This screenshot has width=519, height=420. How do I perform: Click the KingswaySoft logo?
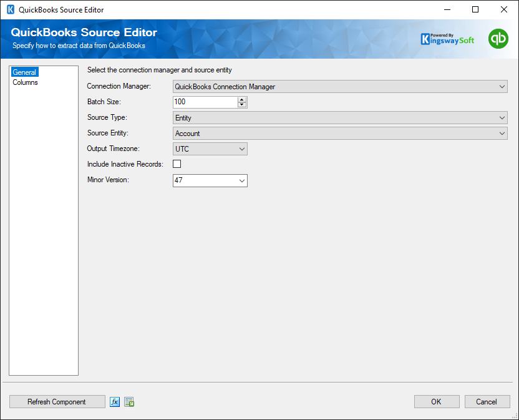point(447,39)
